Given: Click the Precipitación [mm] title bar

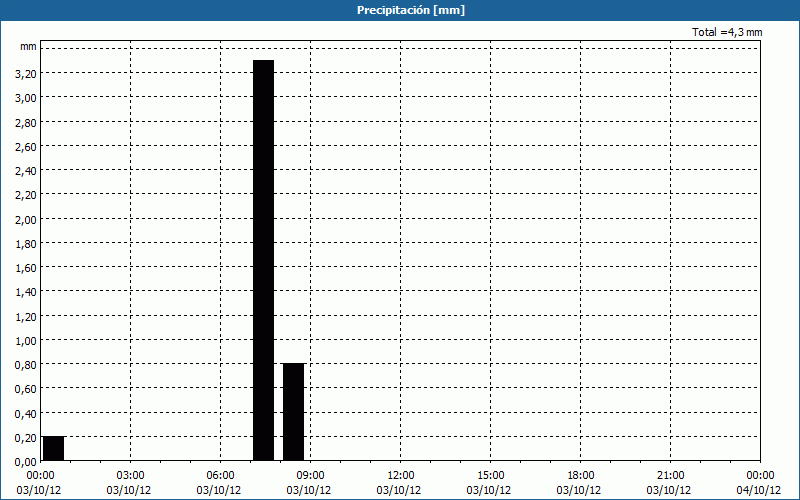Looking at the screenshot, I should coord(400,10).
